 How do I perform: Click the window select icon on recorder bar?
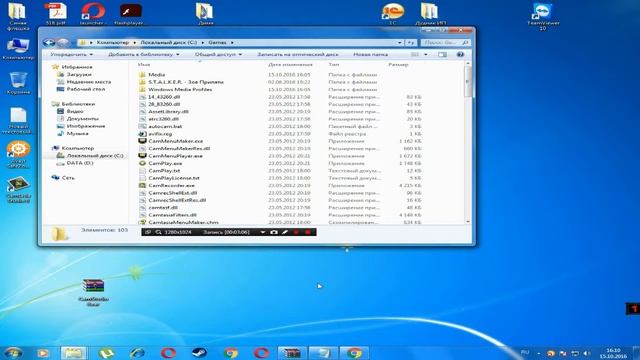148,232
